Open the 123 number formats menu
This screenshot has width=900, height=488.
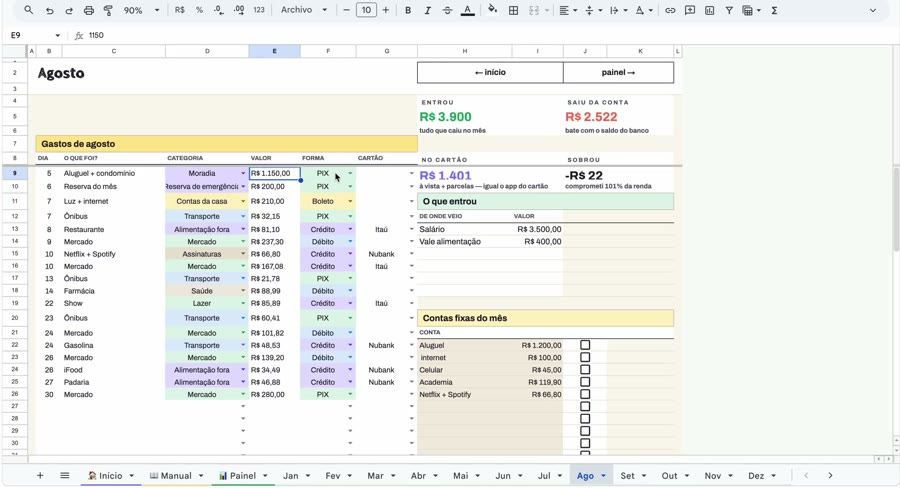coord(259,10)
